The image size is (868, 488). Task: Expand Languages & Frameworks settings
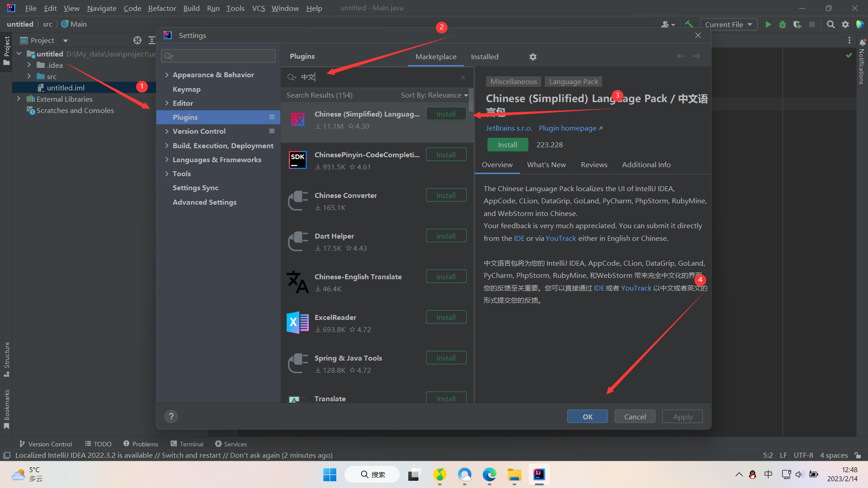pos(167,160)
